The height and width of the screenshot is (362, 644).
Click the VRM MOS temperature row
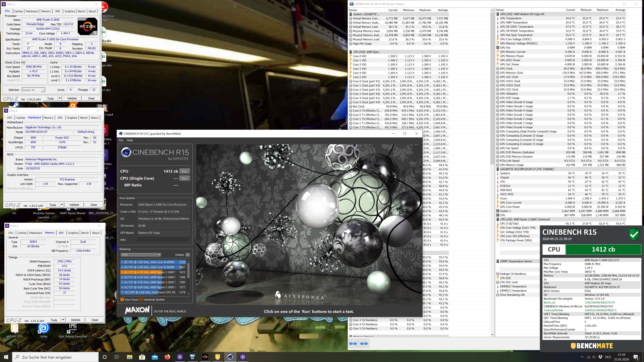tap(561, 190)
